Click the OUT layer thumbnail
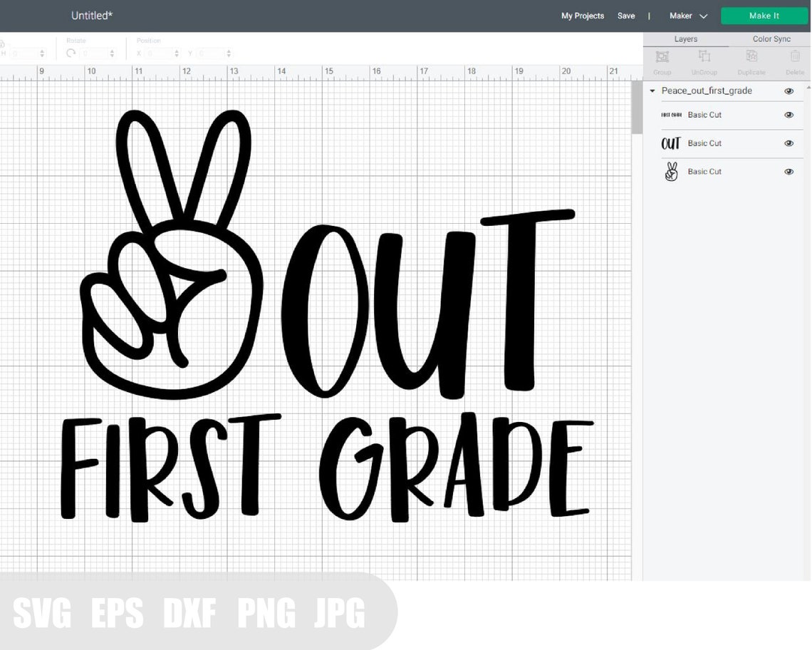Image resolution: width=812 pixels, height=650 pixels. 671,143
